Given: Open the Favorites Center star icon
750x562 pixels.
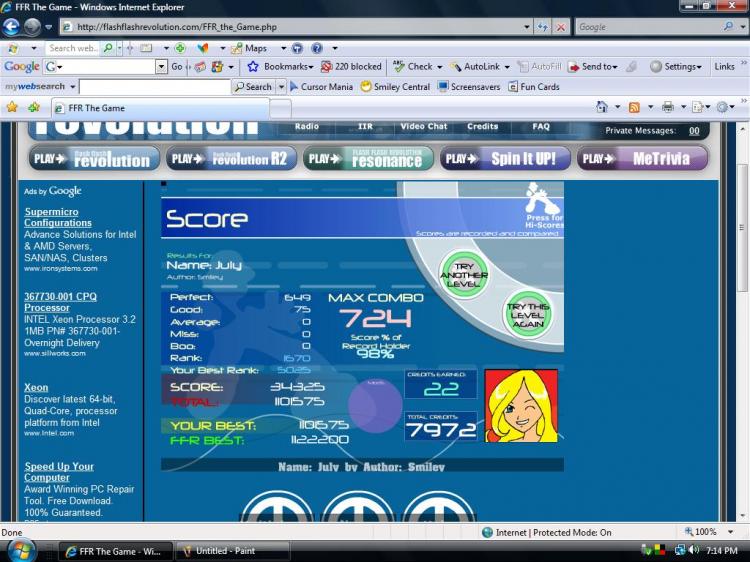Looking at the screenshot, I should point(12,107).
